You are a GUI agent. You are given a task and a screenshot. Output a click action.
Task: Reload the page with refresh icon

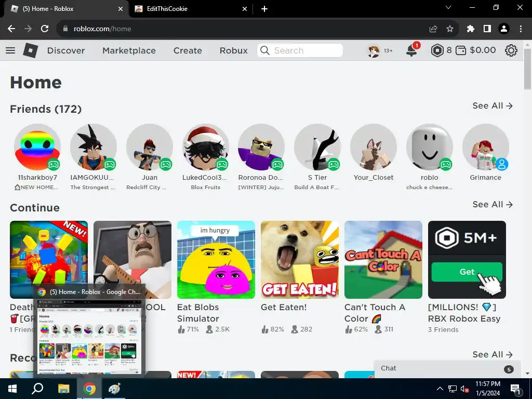point(45,29)
